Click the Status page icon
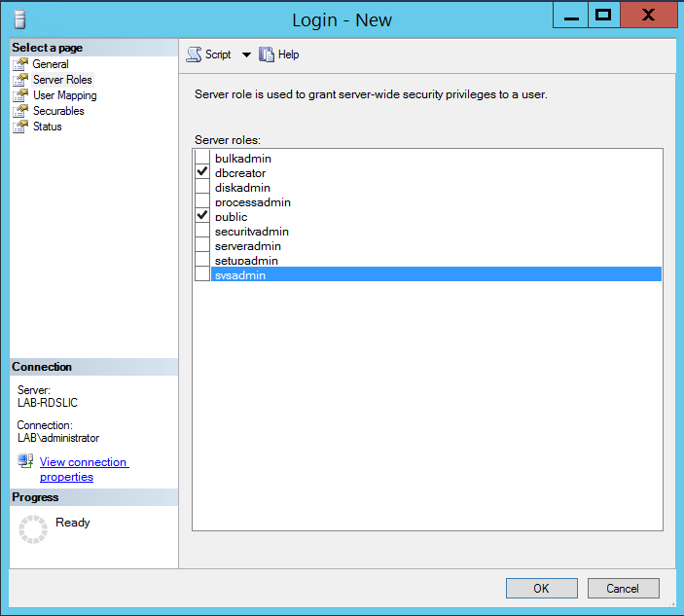Viewport: 684px width, 616px height. tap(20, 127)
